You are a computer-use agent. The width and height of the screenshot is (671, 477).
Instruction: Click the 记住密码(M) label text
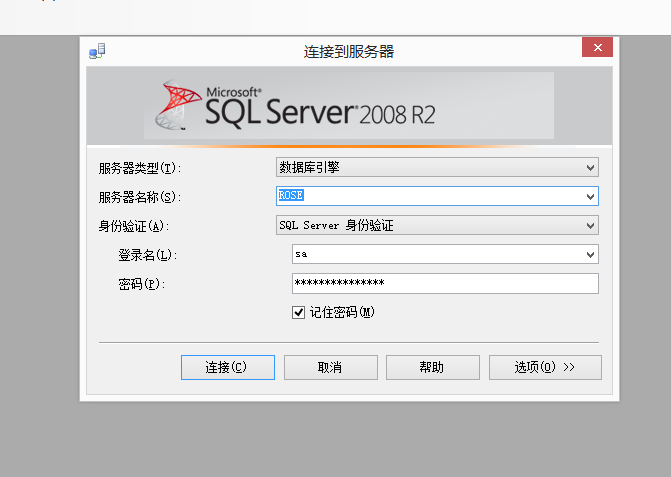coord(342,312)
